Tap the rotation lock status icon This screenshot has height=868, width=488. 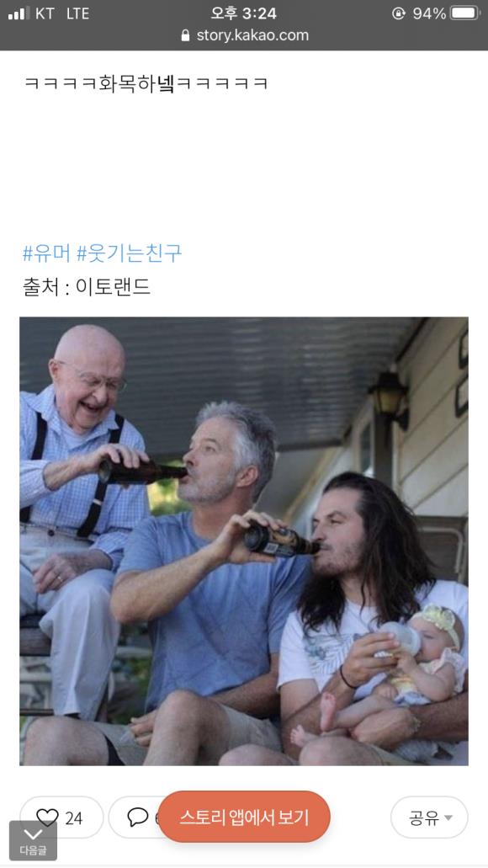[398, 13]
